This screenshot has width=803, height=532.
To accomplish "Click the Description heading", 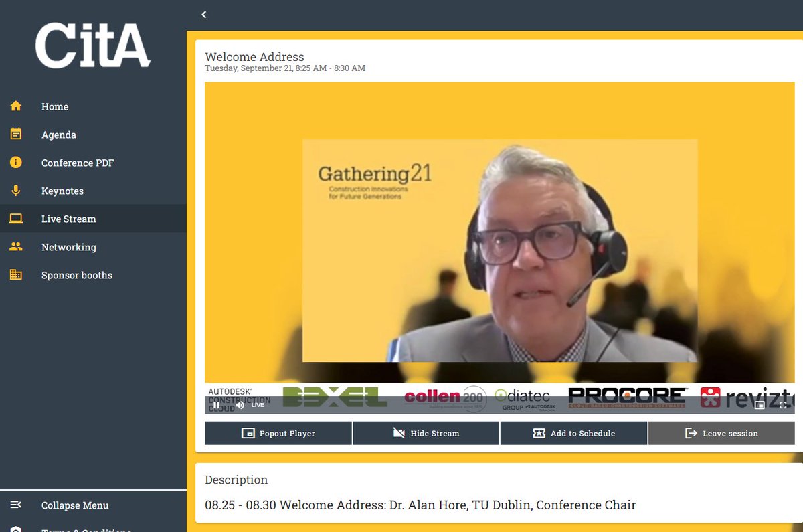I will [x=236, y=480].
